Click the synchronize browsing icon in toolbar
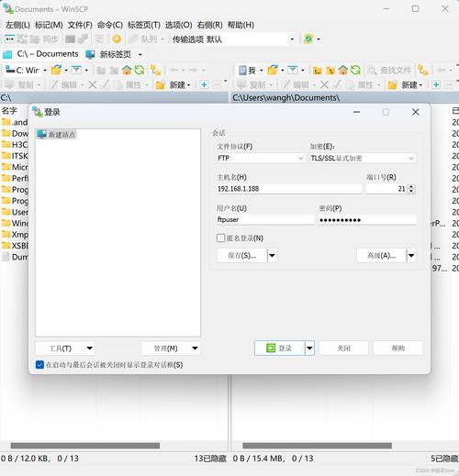The image size is (459, 476). pyautogui.click(x=9, y=39)
